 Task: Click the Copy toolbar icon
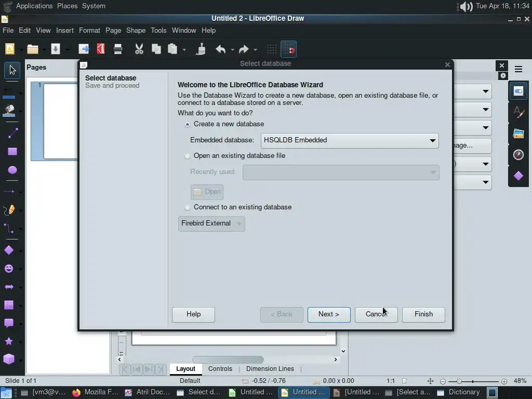point(156,49)
